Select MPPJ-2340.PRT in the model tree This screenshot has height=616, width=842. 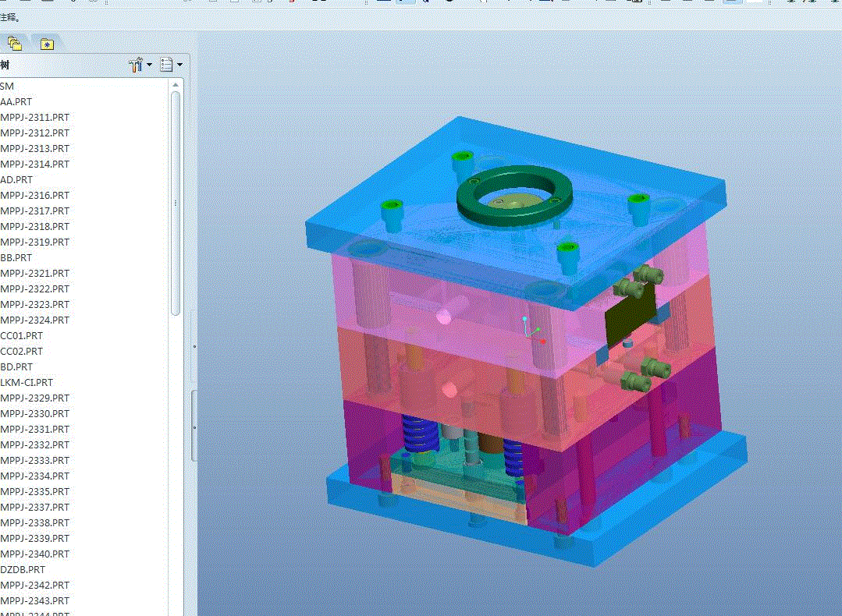35,553
